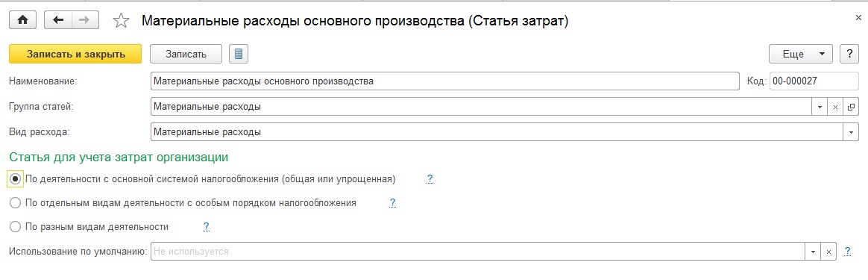The width and height of the screenshot is (868, 280).
Task: Open the Еще menu
Action: pyautogui.click(x=800, y=54)
